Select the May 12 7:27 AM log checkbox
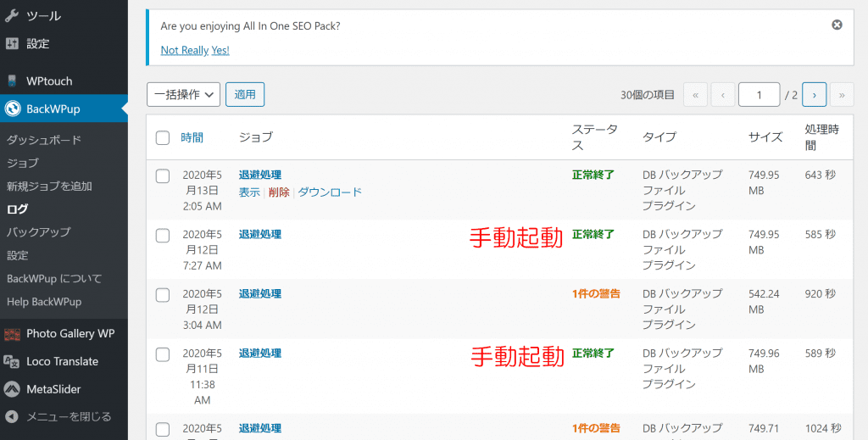The width and height of the screenshot is (868, 440). 163,235
